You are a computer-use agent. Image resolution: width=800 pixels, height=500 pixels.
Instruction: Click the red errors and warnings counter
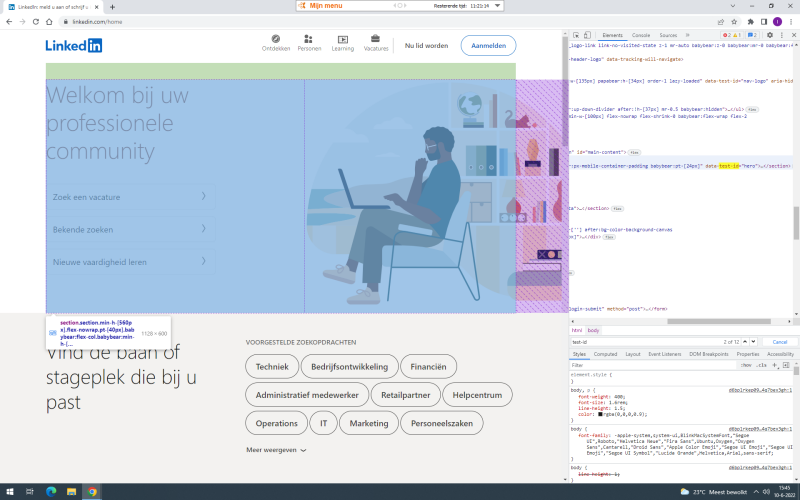pyautogui.click(x=731, y=35)
